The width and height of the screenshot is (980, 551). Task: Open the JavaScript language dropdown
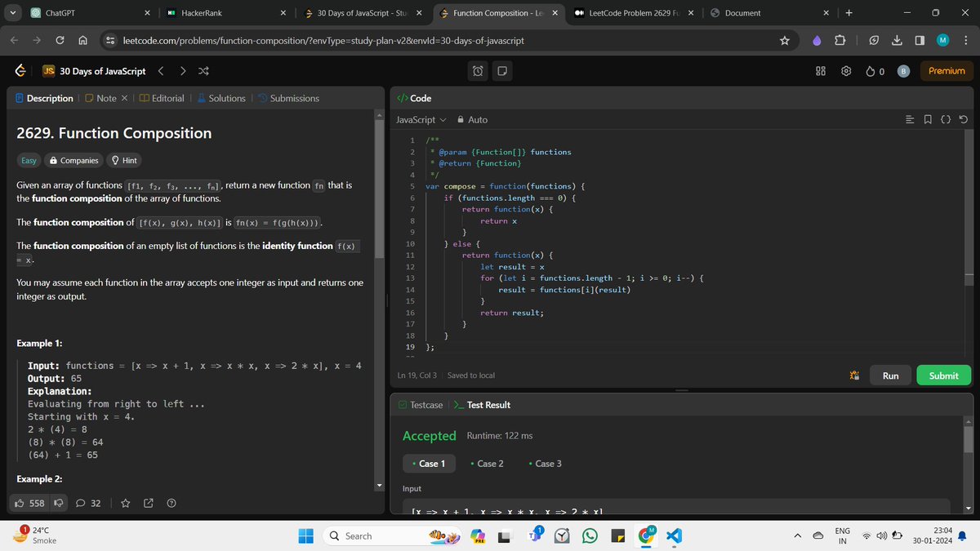pyautogui.click(x=419, y=119)
